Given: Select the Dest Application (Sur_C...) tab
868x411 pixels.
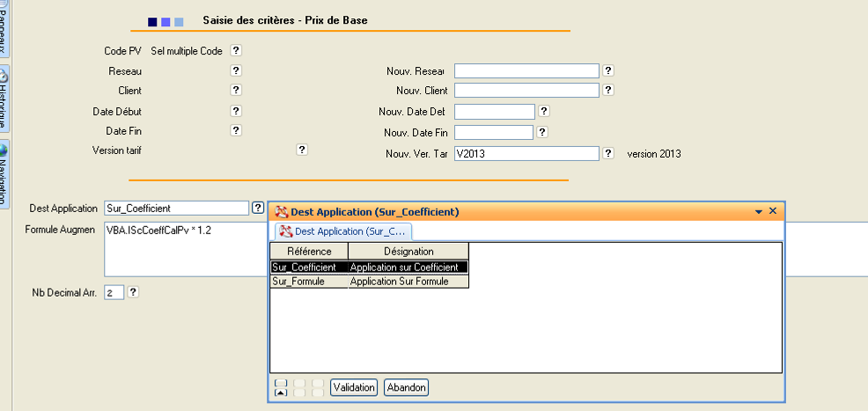Looking at the screenshot, I should tap(343, 231).
